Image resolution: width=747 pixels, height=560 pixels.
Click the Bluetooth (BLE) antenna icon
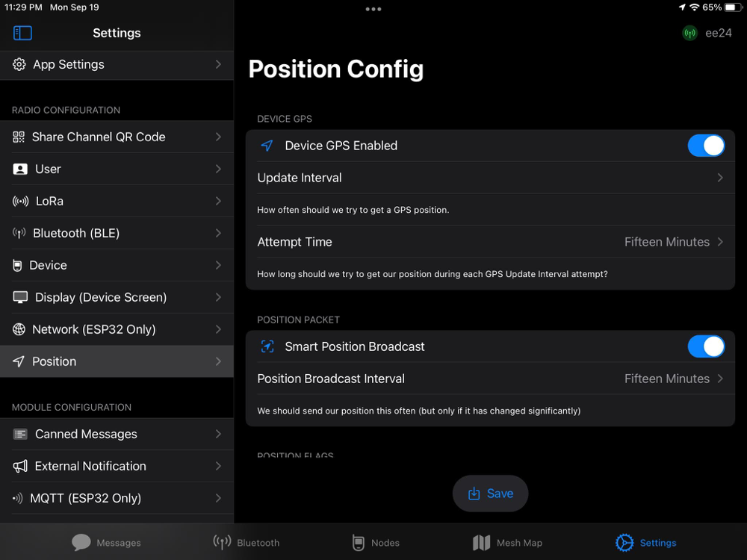(x=19, y=234)
